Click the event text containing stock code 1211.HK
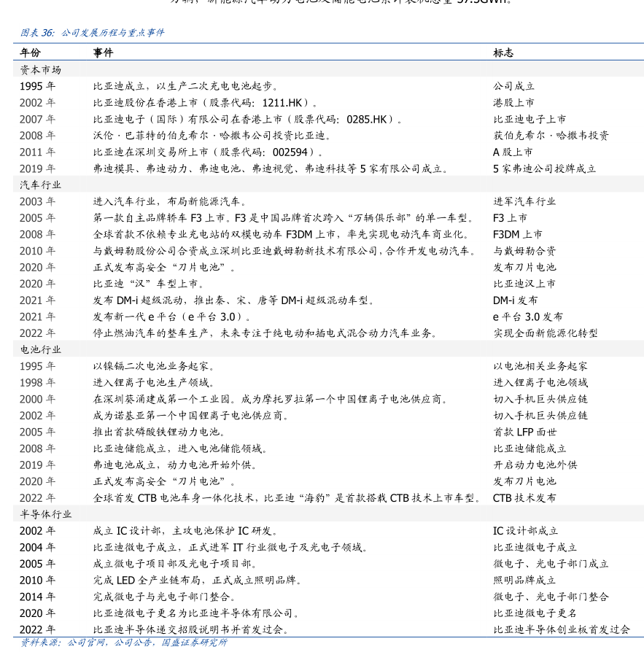 pyautogui.click(x=205, y=103)
